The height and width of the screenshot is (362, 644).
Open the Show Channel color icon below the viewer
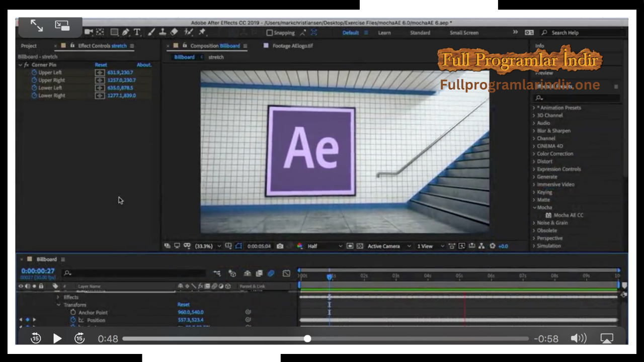tap(300, 246)
